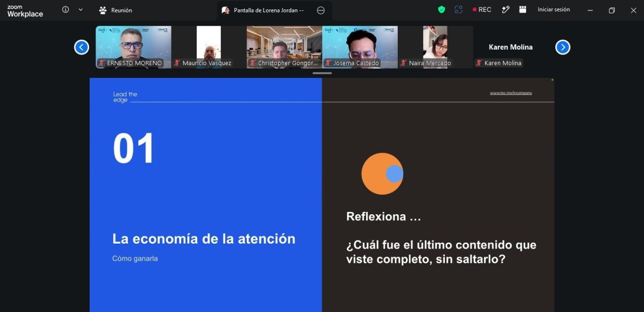644x312 pixels.
Task: Click muted mic icon of Mauricio Vasquez
Action: 177,63
